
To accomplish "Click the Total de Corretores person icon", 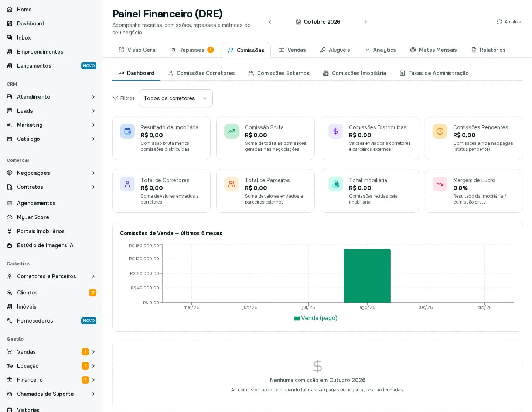I will coord(127,184).
